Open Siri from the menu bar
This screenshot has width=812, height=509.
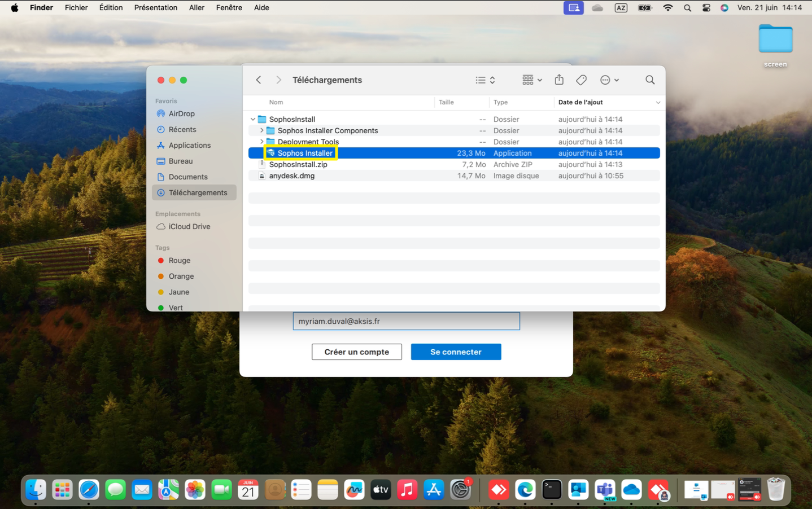click(724, 8)
